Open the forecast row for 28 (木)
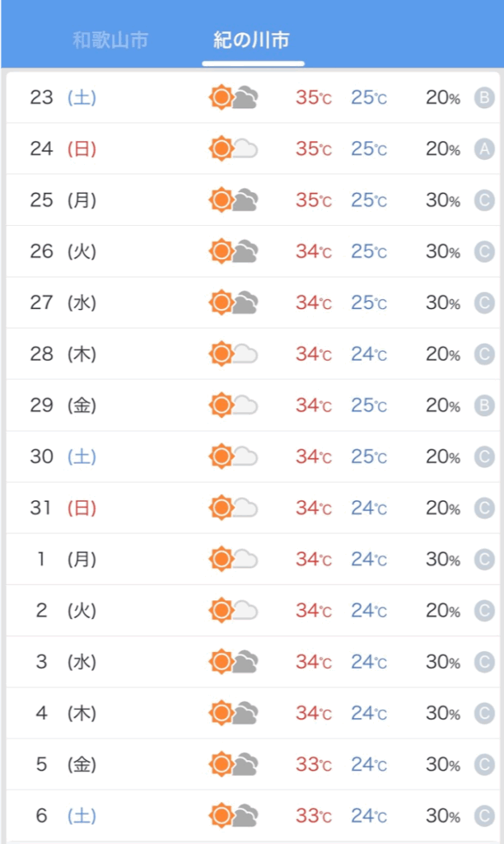Viewport: 504px width, 844px height. click(253, 354)
